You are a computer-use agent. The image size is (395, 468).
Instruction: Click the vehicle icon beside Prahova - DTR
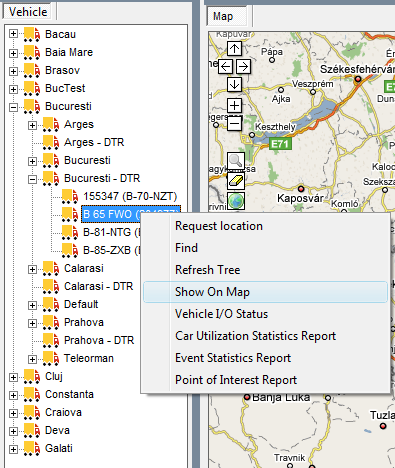pos(51,340)
